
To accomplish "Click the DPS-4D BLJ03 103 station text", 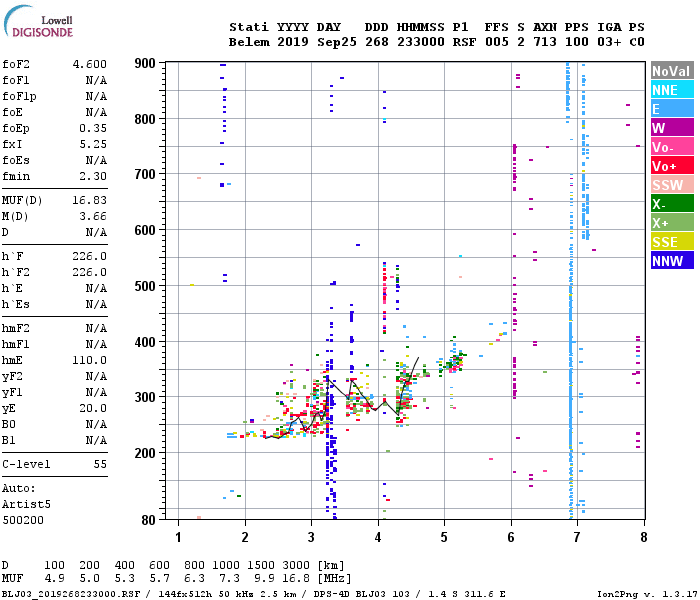I will [362, 595].
